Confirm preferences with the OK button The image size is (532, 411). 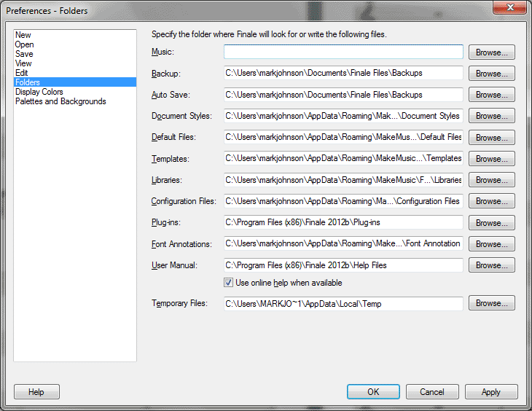[x=373, y=392]
